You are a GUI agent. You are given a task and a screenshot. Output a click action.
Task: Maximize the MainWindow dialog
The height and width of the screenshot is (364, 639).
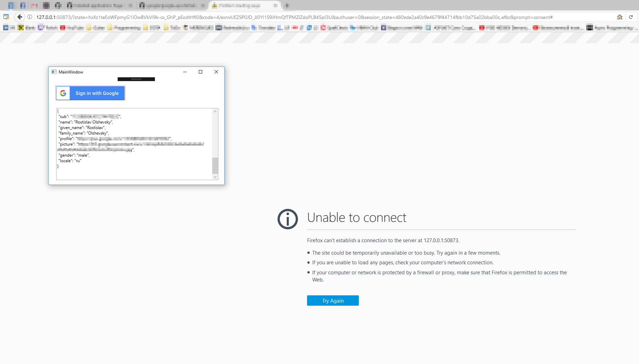click(200, 72)
